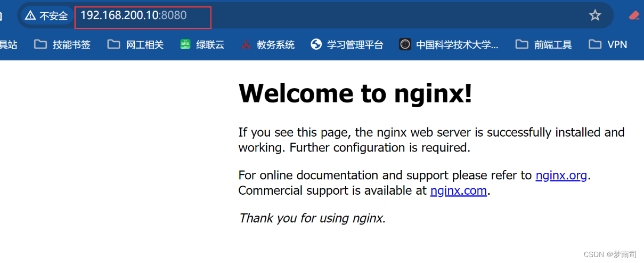Click the "Welcome to nginx!" heading
This screenshot has width=644, height=263.
[x=355, y=93]
